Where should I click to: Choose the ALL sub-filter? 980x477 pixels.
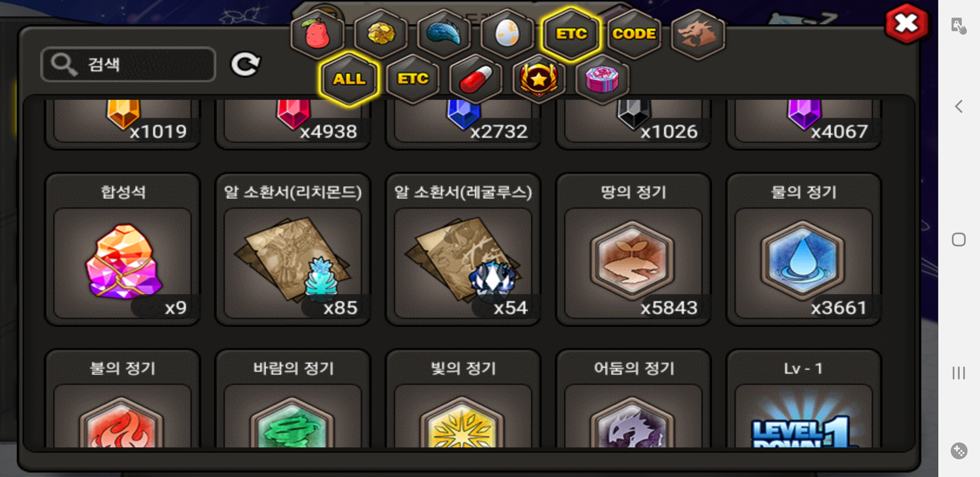click(349, 79)
